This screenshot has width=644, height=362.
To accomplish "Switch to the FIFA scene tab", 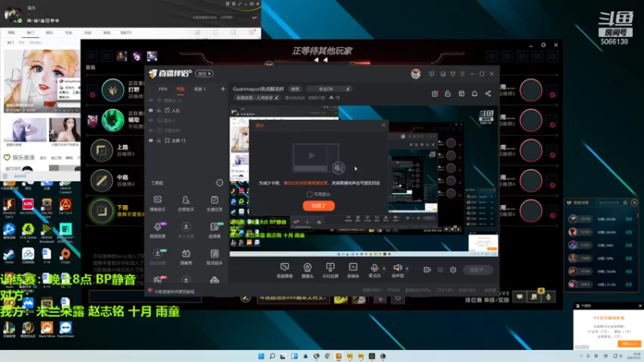I will [163, 89].
